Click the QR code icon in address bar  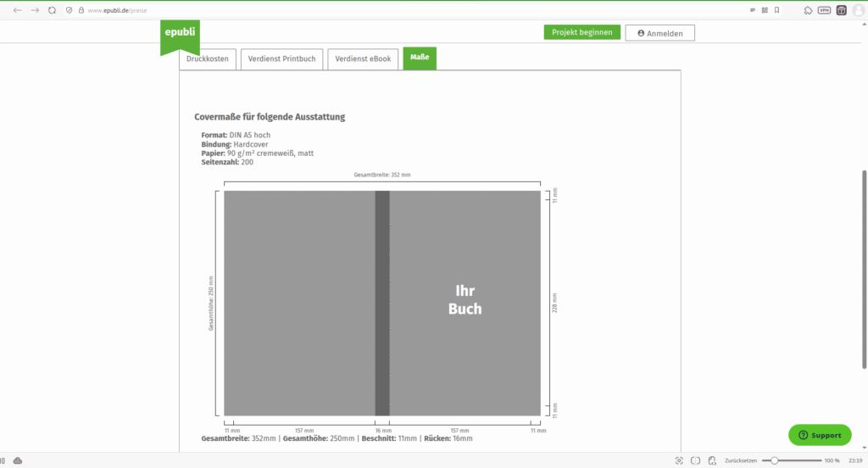click(x=765, y=10)
